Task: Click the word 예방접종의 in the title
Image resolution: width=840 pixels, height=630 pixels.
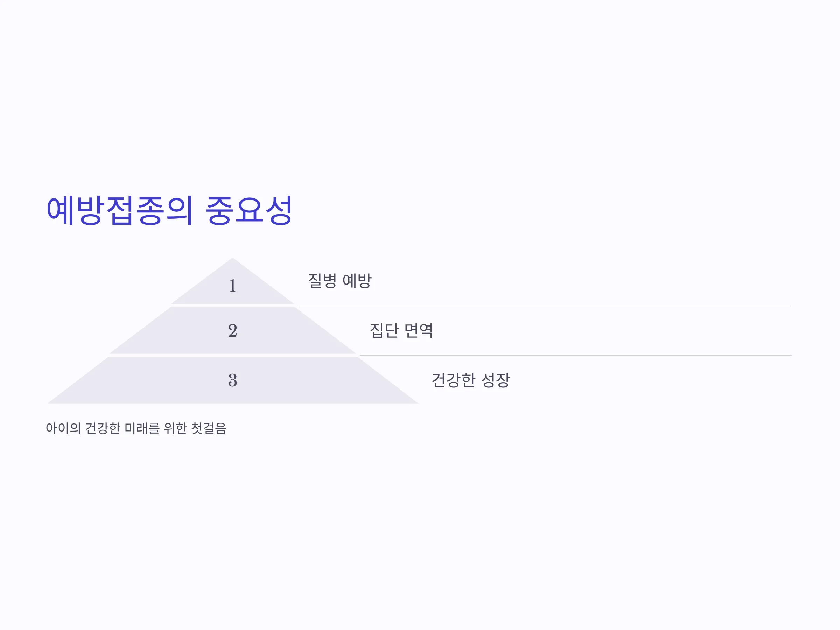Action: point(120,210)
